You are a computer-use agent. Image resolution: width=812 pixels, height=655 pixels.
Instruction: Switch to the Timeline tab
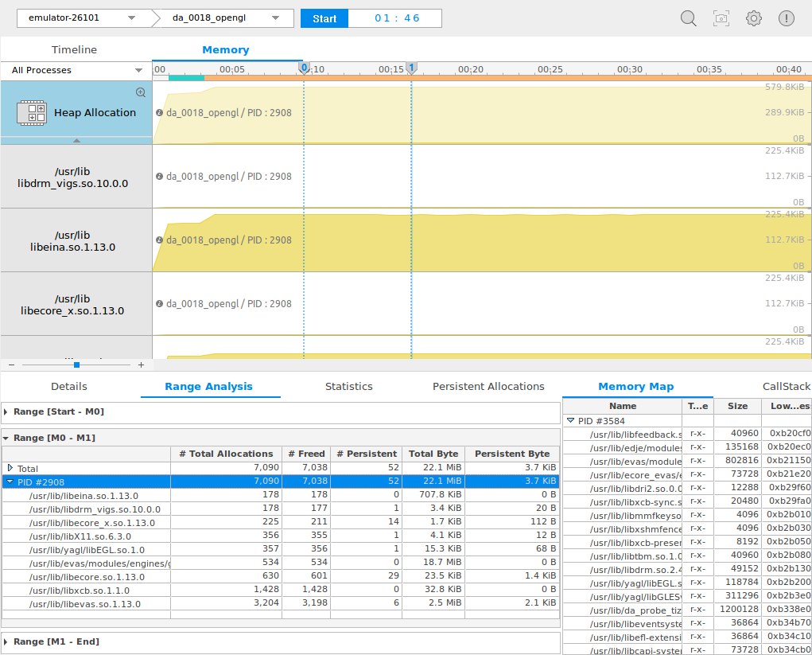[x=74, y=49]
